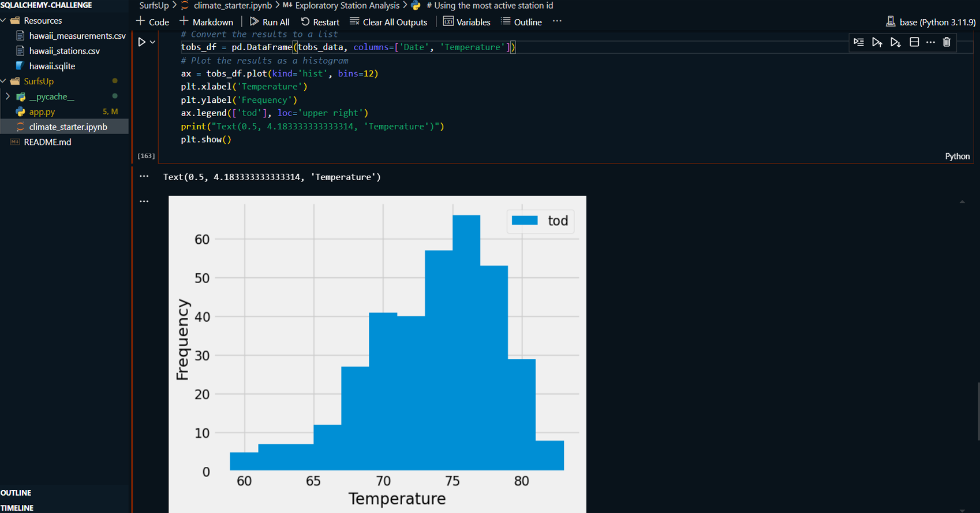
Task: Execute cells above using cell toolbar
Action: click(x=877, y=42)
